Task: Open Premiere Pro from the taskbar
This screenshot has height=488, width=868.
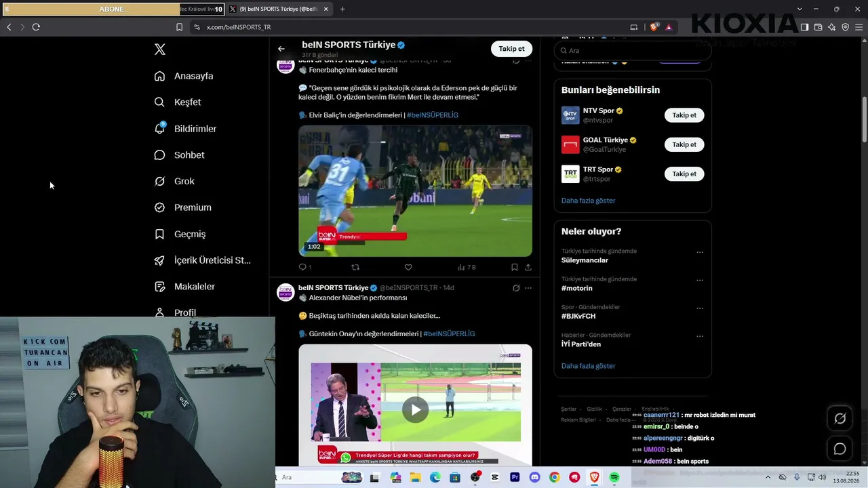Action: [x=515, y=477]
